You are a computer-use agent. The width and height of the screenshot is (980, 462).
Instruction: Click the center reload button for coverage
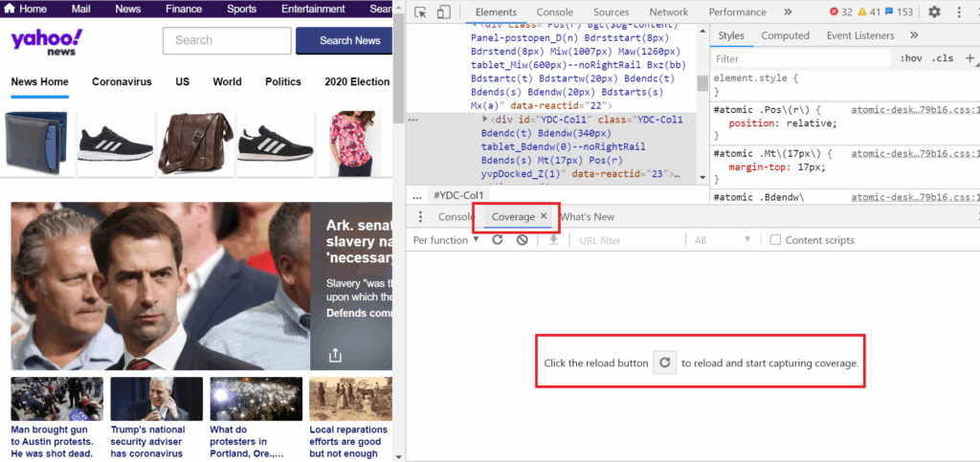coord(665,363)
